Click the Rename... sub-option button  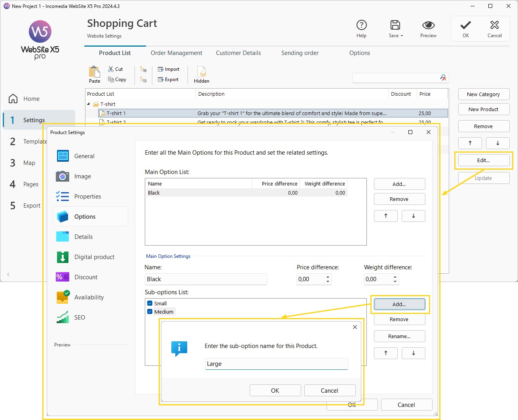399,337
